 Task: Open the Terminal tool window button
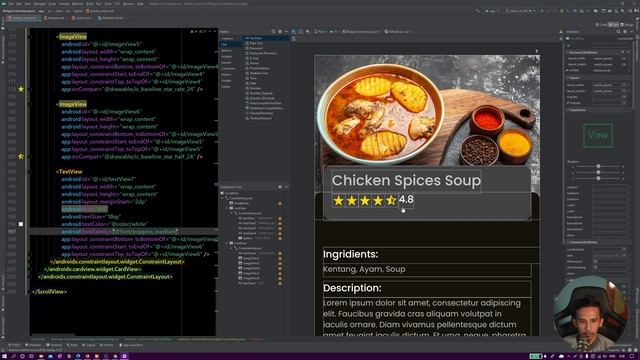click(x=54, y=345)
